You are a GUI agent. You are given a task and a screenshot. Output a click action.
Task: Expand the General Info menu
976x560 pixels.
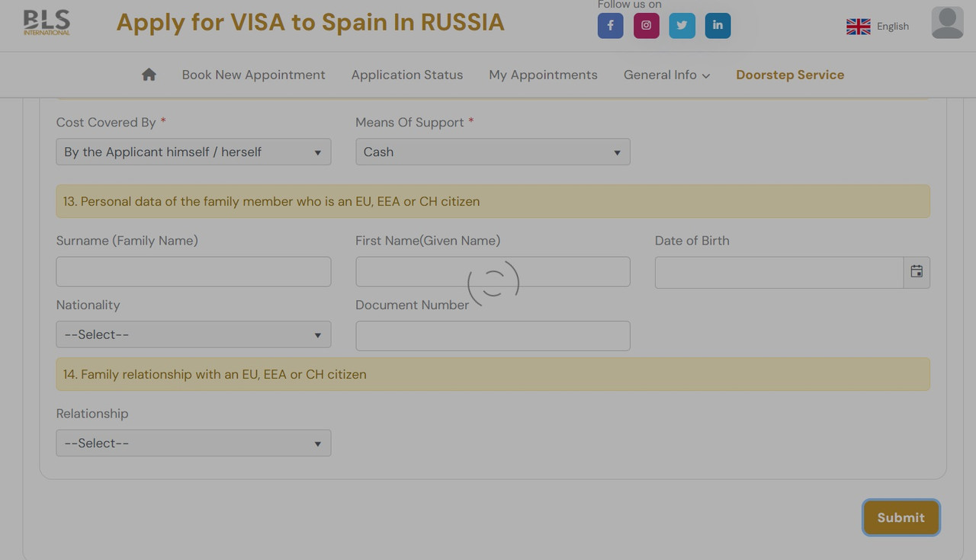coord(666,75)
